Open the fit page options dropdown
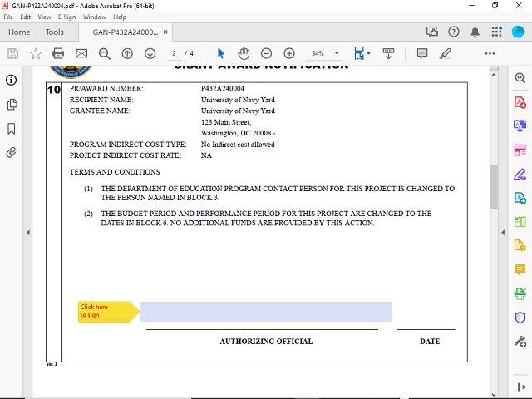 click(368, 53)
